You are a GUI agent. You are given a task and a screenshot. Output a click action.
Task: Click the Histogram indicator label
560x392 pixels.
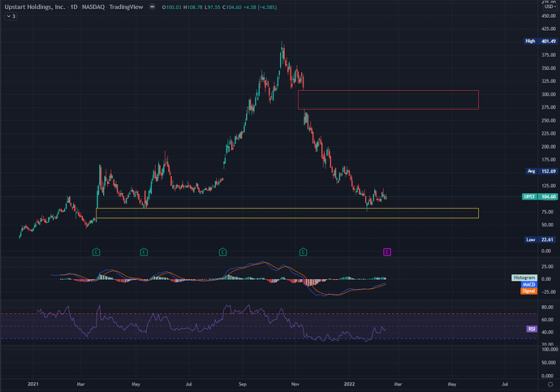(524, 278)
